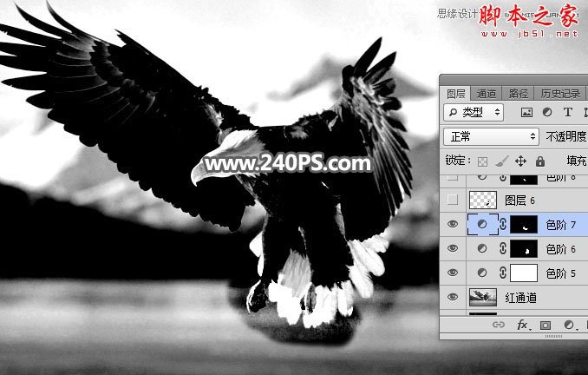Screen dimensions: 588x375
Task: Click the 填充 fill label
Action: [577, 161]
